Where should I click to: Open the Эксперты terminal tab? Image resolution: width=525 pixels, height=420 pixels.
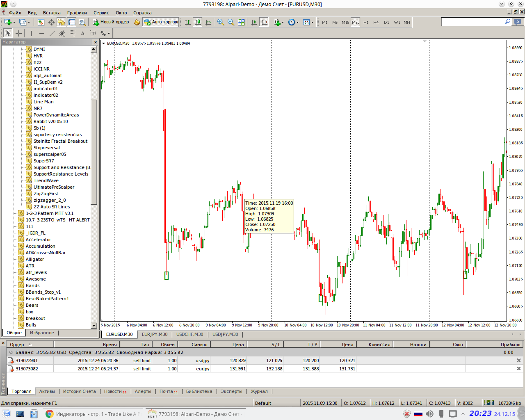[232, 391]
